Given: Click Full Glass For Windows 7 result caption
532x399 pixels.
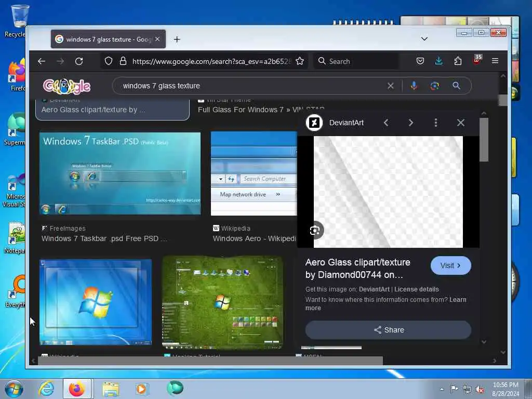Looking at the screenshot, I should [x=261, y=110].
